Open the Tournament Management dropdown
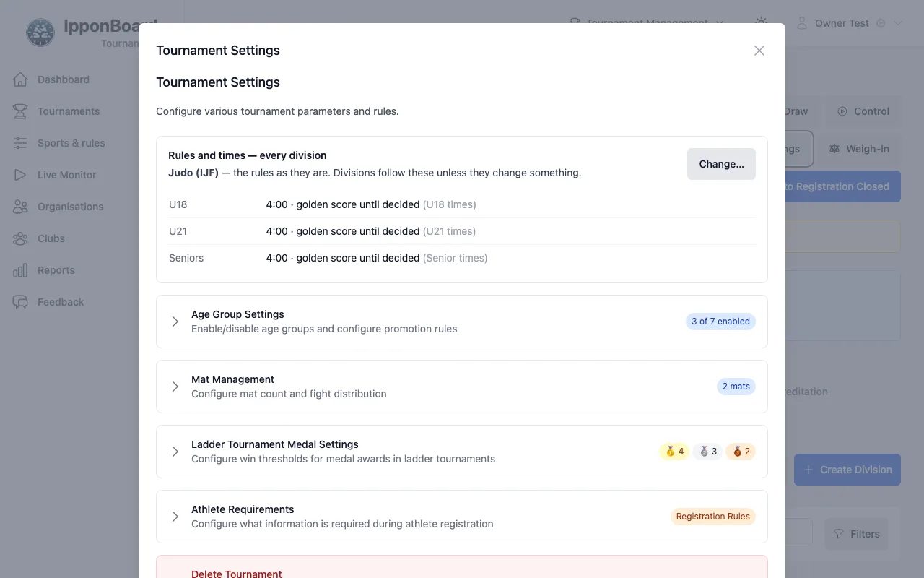The image size is (924, 578). pos(646,23)
